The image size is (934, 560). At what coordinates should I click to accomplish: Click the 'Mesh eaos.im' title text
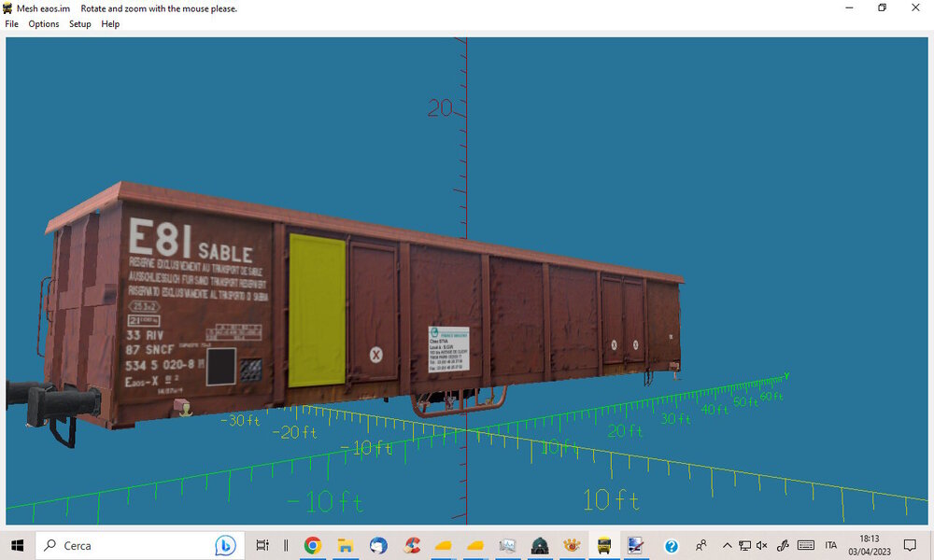(44, 8)
